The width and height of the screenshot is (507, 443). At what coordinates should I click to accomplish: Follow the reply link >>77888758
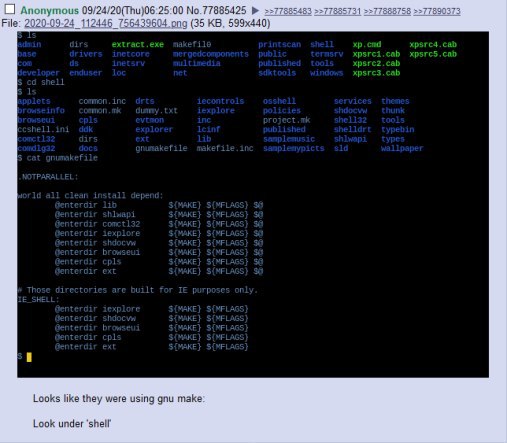pyautogui.click(x=387, y=11)
